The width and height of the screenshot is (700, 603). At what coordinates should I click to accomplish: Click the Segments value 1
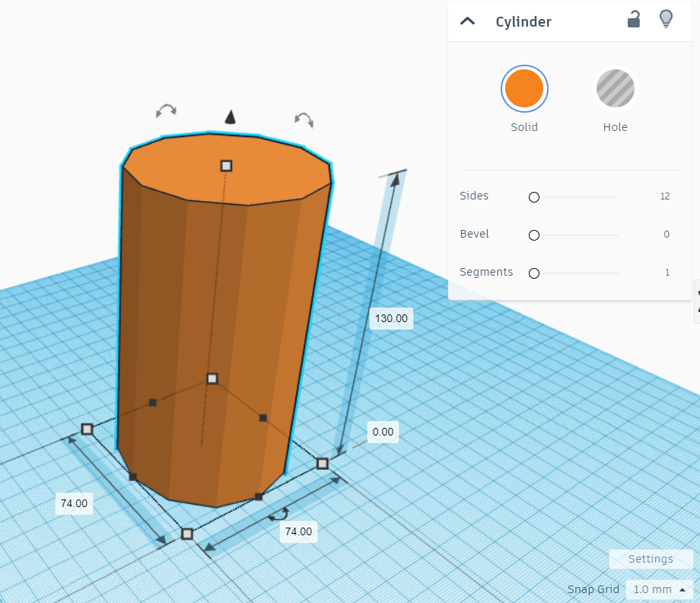[667, 272]
